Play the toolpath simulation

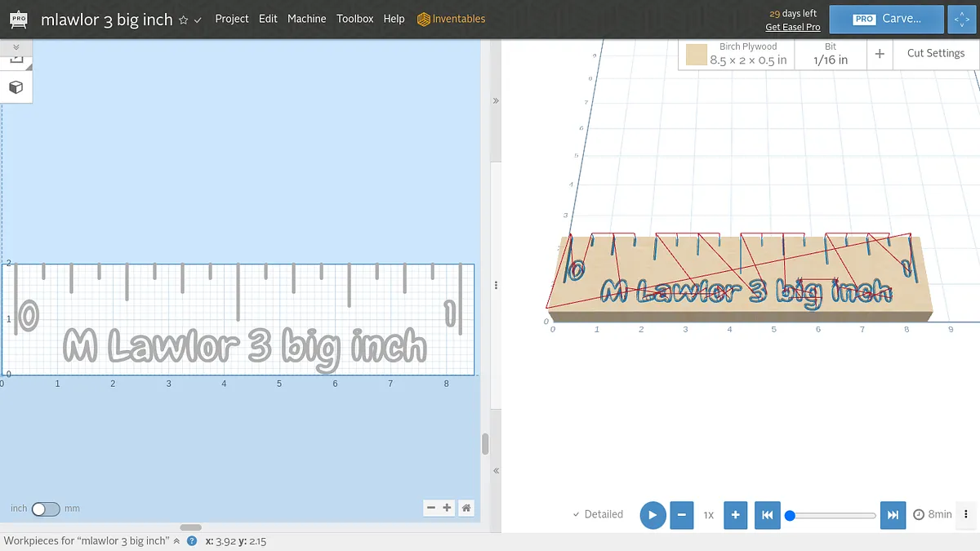pos(653,515)
